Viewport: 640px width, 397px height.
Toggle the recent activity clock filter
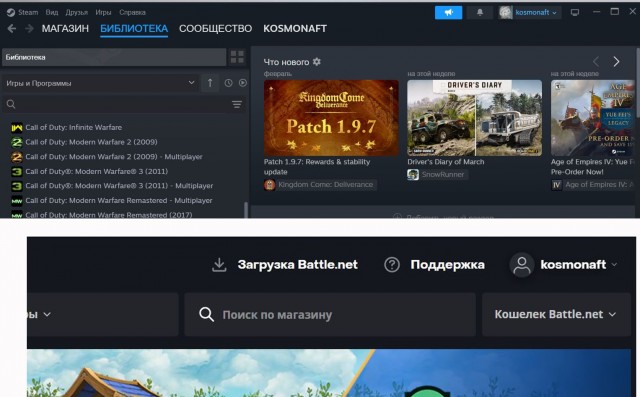click(x=228, y=83)
